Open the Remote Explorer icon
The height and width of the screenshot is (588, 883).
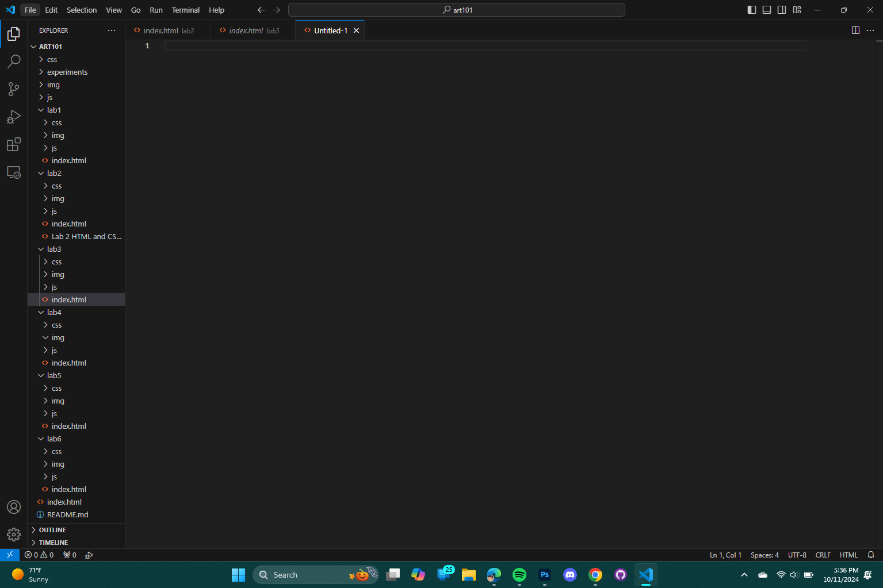click(x=14, y=172)
